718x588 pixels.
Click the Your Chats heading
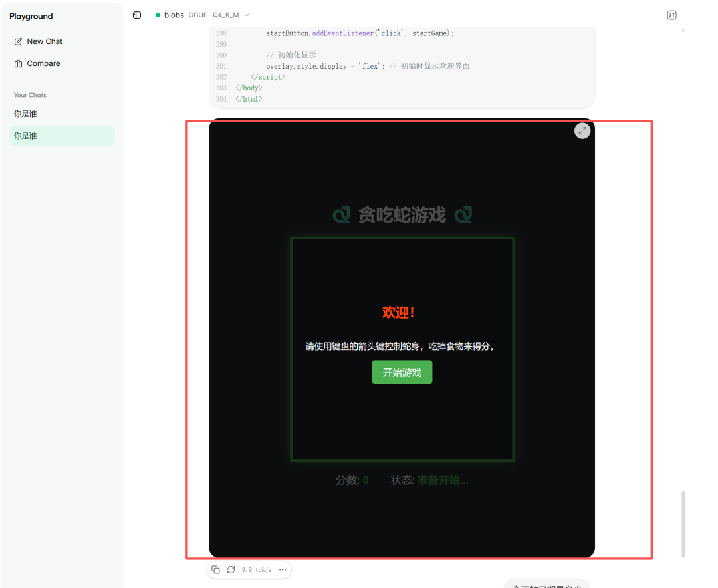(30, 95)
